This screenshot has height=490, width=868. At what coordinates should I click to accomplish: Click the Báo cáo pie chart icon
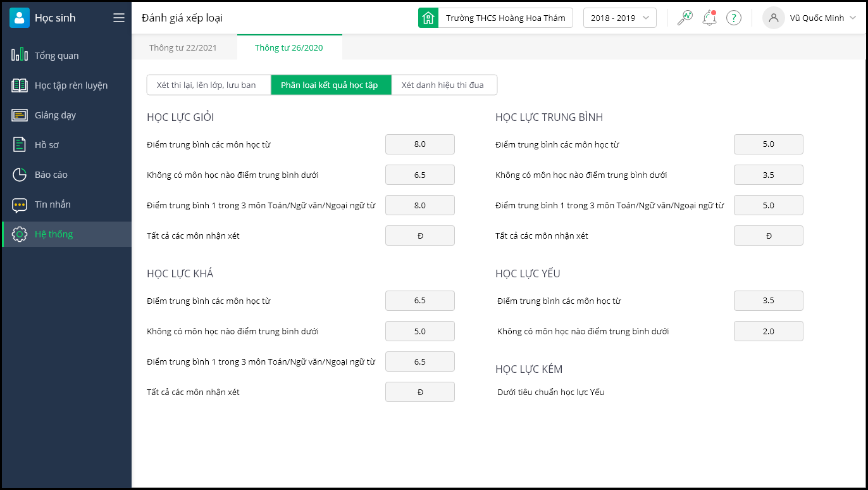click(20, 174)
